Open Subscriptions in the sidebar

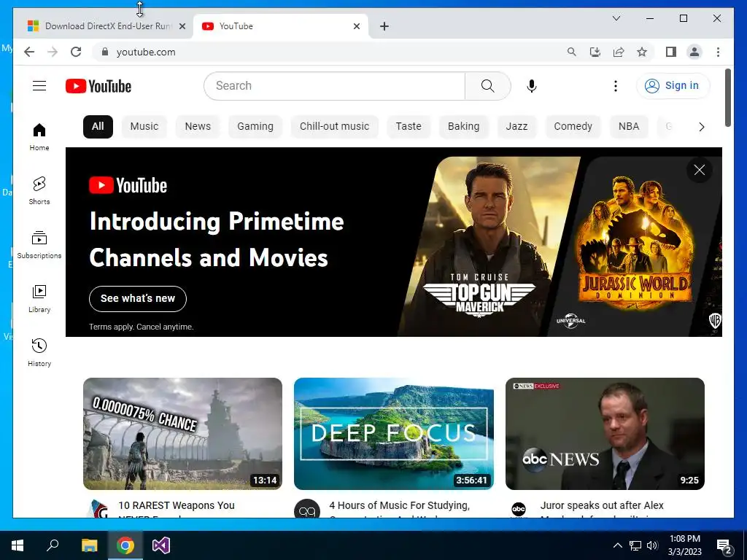[x=39, y=245]
